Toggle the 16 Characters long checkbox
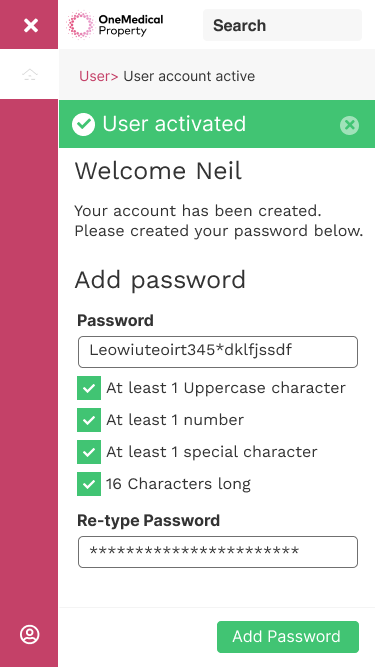The height and width of the screenshot is (667, 375). 89,484
